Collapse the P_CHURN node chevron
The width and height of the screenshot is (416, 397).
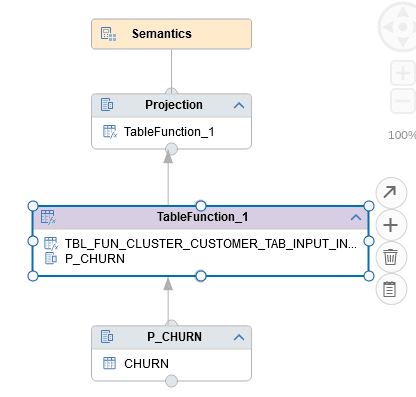pyautogui.click(x=239, y=337)
